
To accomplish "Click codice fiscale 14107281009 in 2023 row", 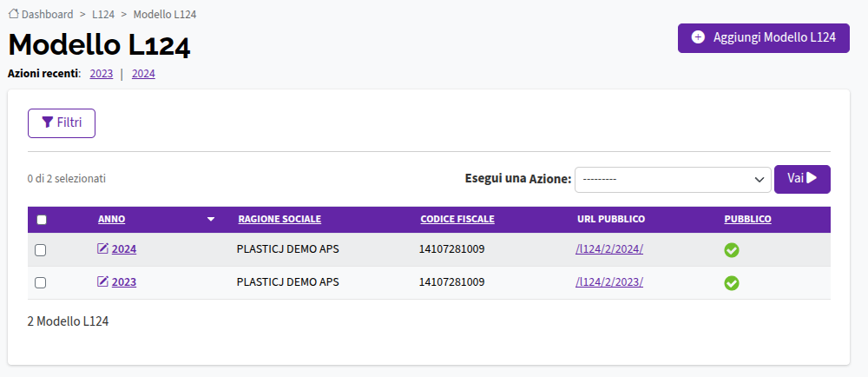I will [x=451, y=282].
